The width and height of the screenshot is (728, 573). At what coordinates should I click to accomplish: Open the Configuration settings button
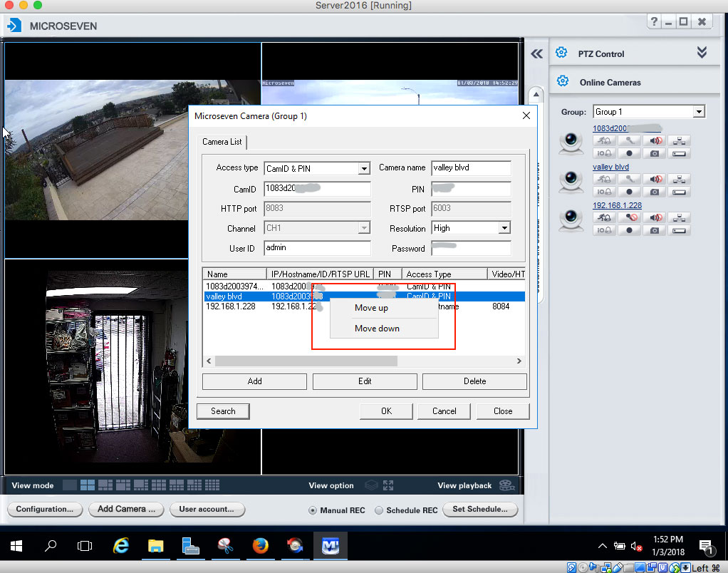click(45, 509)
